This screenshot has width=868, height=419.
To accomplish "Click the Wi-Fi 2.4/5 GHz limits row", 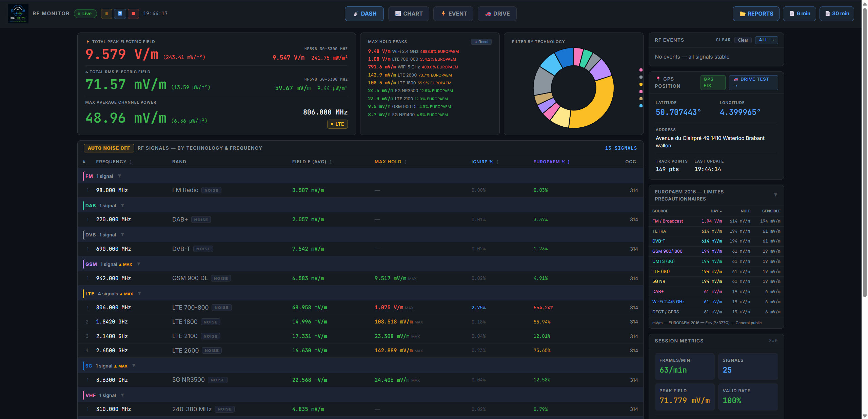I will coord(716,302).
